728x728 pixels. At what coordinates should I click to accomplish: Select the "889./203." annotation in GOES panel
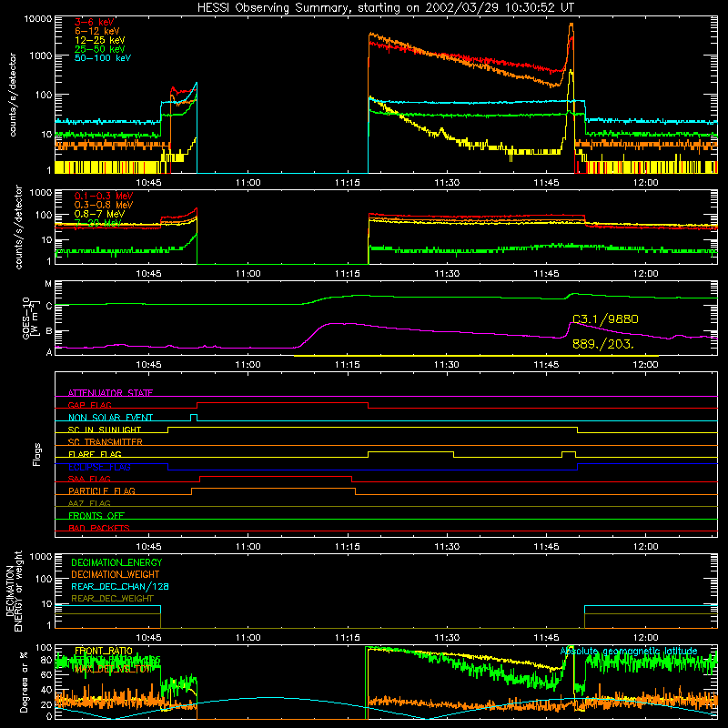[x=602, y=344]
